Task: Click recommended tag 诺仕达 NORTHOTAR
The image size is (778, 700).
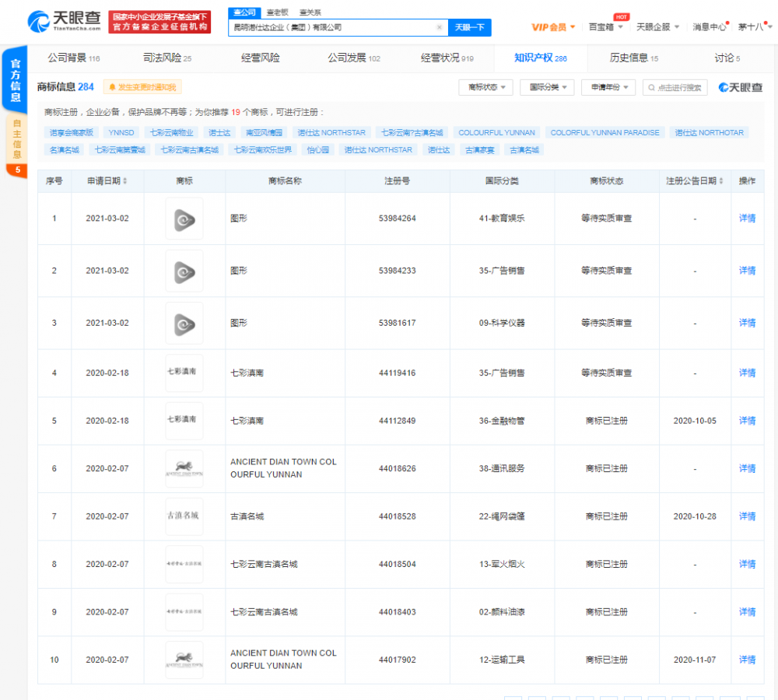Action: coord(710,133)
